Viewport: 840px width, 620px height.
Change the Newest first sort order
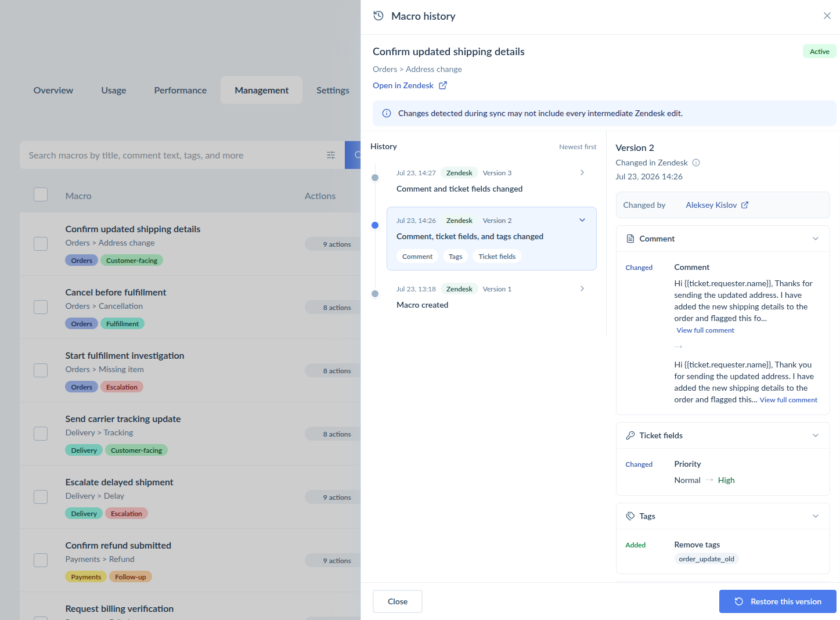[x=578, y=147]
